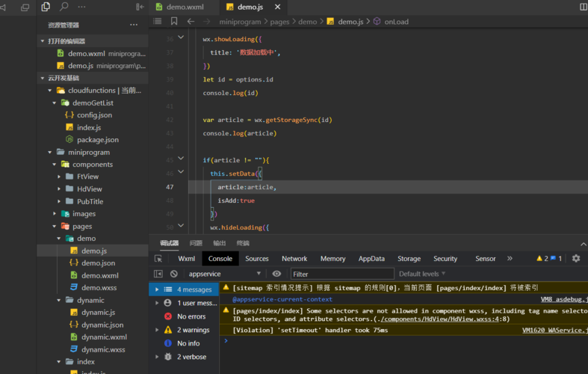Expand the FtView folder
Image resolution: width=588 pixels, height=374 pixels.
pos(59,177)
